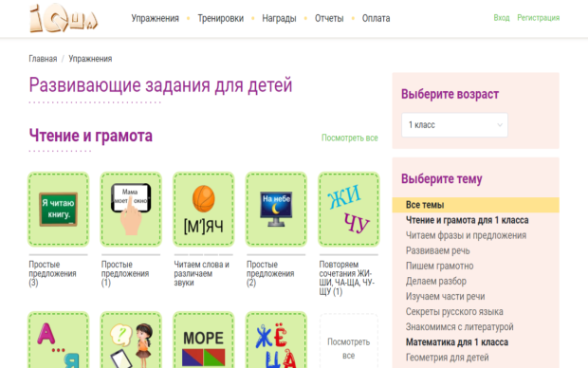Viewport: 588px width, 368px height.
Task: Select 'Развиваем речь' topic
Action: pyautogui.click(x=437, y=250)
